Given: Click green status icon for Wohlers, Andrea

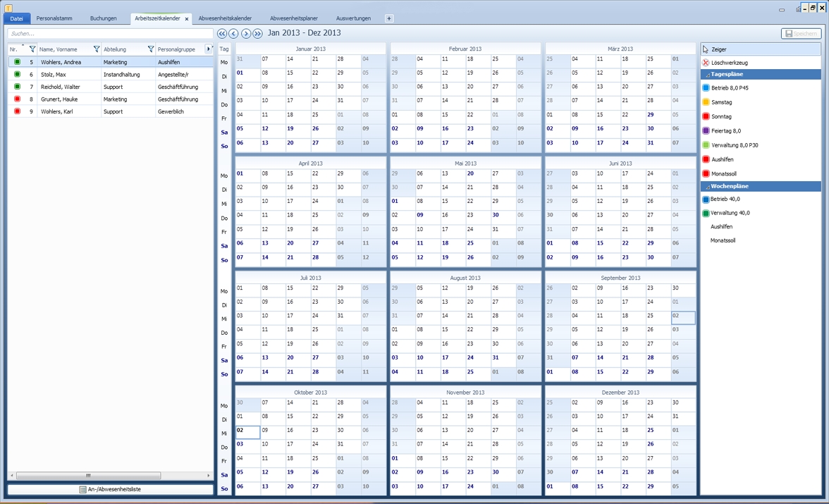Looking at the screenshot, I should [x=17, y=62].
